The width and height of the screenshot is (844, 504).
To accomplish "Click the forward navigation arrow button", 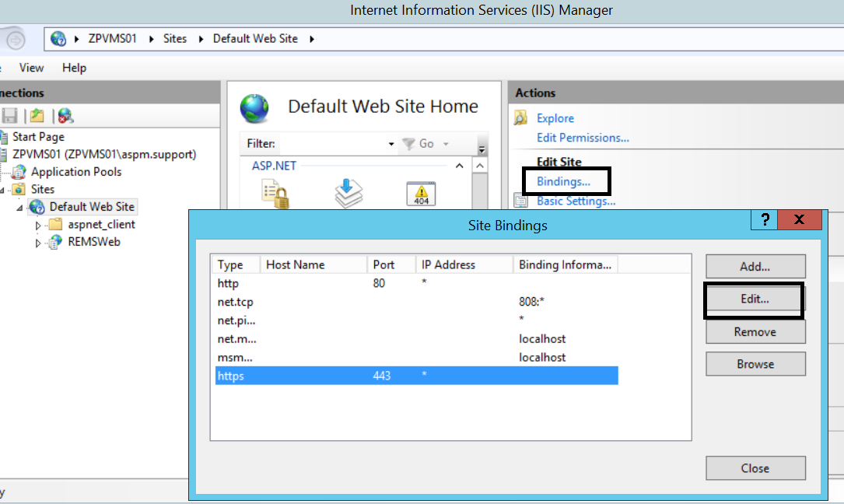I will [16, 40].
